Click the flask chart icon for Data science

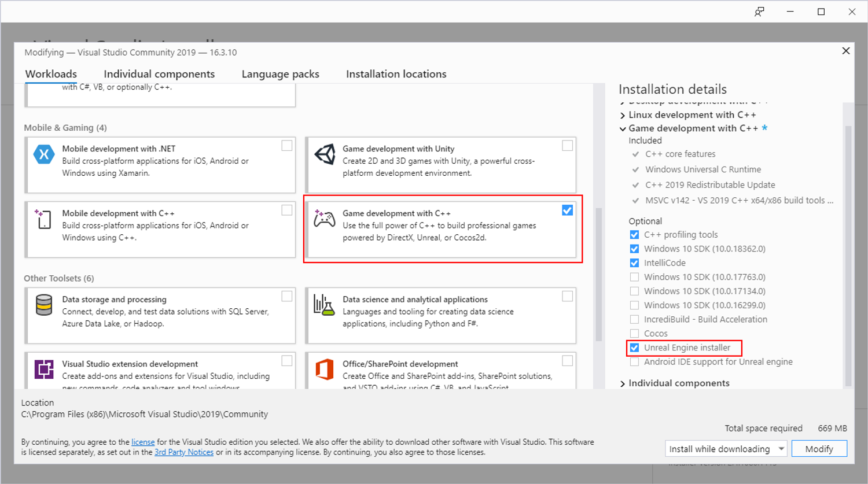point(324,305)
